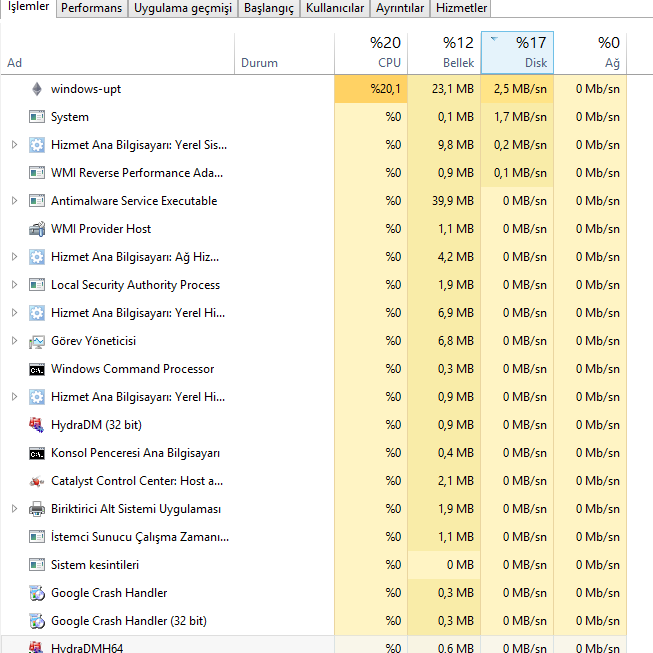Expand the Biriktirici Alt Sistemi Uygulaması row
This screenshot has width=653, height=653.
(x=14, y=508)
